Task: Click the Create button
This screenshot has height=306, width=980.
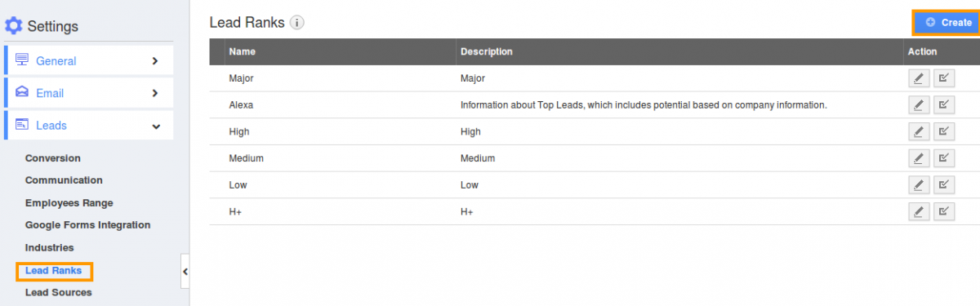Action: [x=948, y=23]
